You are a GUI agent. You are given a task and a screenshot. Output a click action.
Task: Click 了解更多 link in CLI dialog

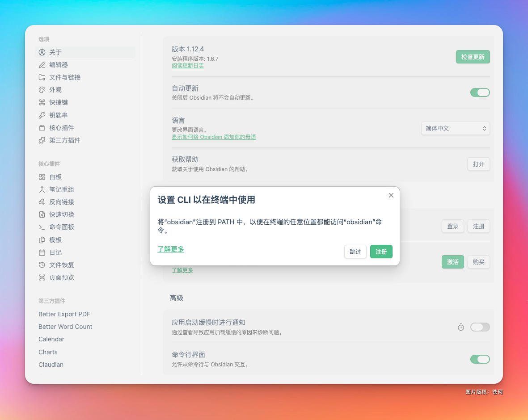tap(171, 249)
